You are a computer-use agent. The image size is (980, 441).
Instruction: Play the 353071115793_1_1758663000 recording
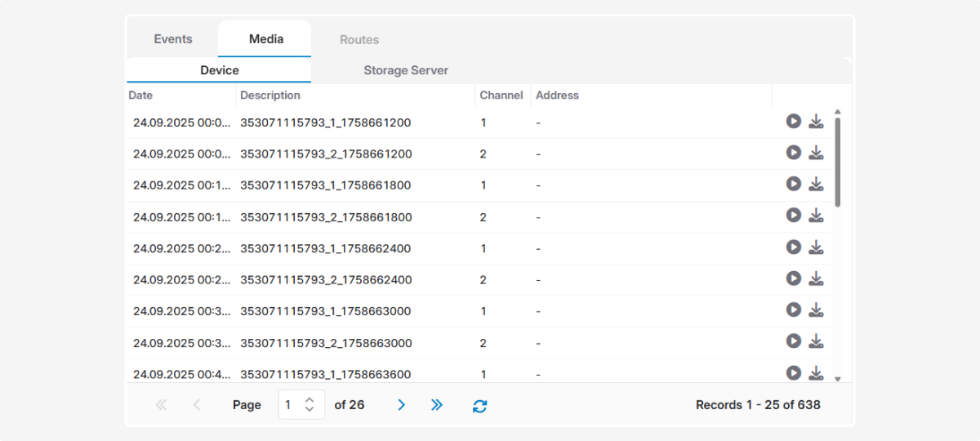pos(793,310)
